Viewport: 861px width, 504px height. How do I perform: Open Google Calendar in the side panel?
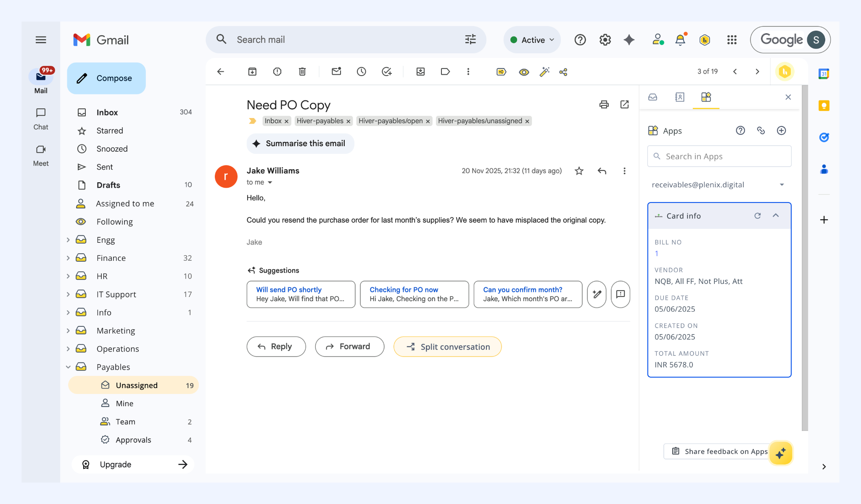[824, 74]
